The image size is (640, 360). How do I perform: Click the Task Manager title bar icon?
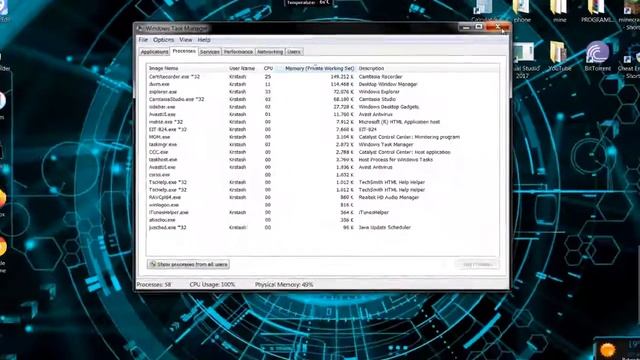(x=140, y=29)
